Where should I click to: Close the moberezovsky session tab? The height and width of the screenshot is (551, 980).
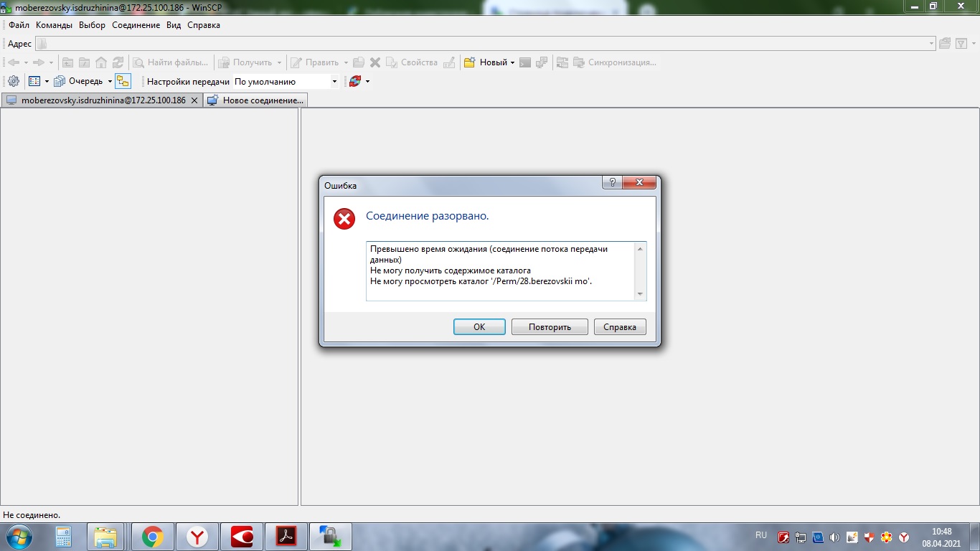194,100
